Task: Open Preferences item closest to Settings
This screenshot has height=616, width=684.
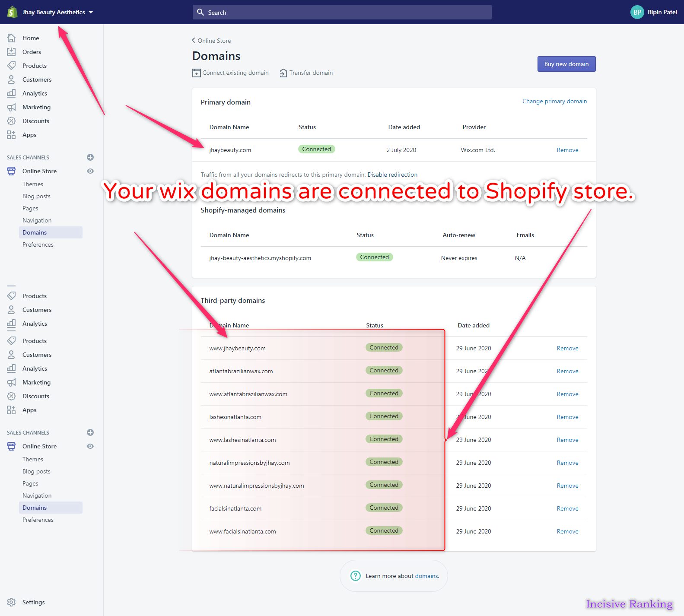Action: [x=38, y=520]
